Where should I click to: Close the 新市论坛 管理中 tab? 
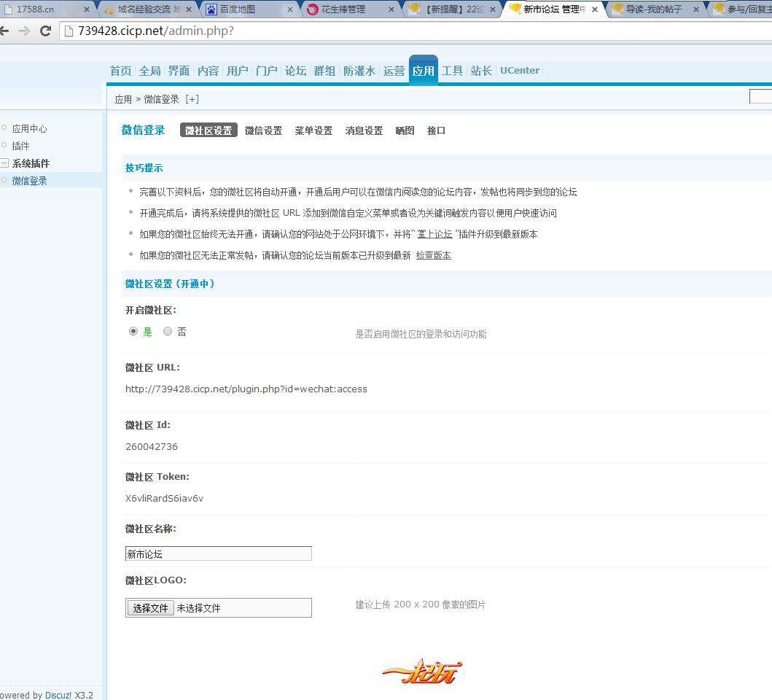click(595, 9)
